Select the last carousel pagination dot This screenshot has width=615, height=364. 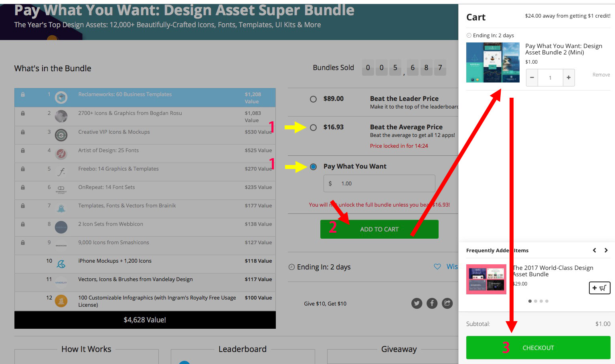click(x=547, y=301)
